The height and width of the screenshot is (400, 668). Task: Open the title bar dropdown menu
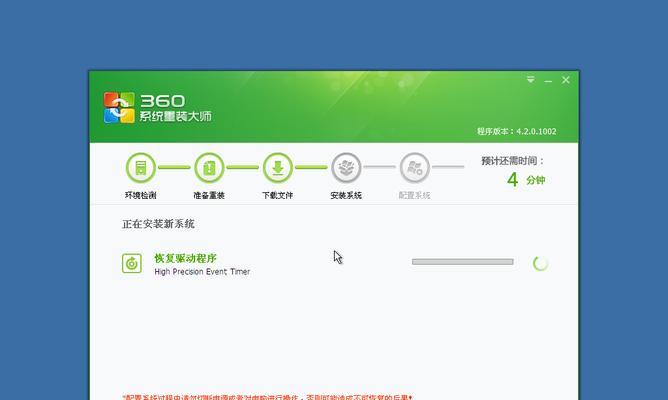[530, 80]
